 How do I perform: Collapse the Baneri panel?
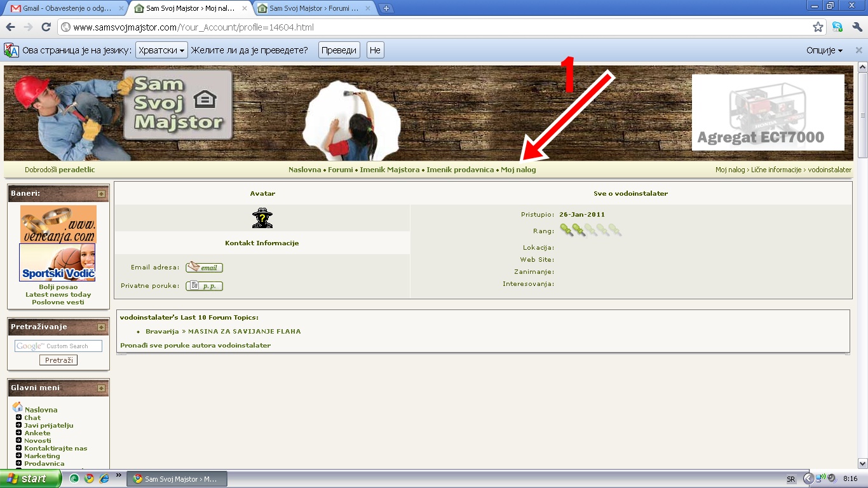coord(101,194)
